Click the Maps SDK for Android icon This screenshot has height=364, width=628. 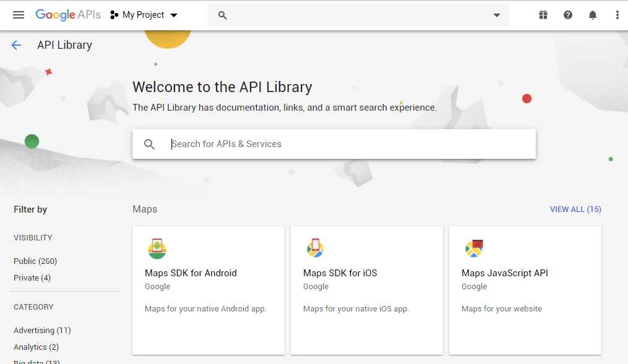point(157,248)
